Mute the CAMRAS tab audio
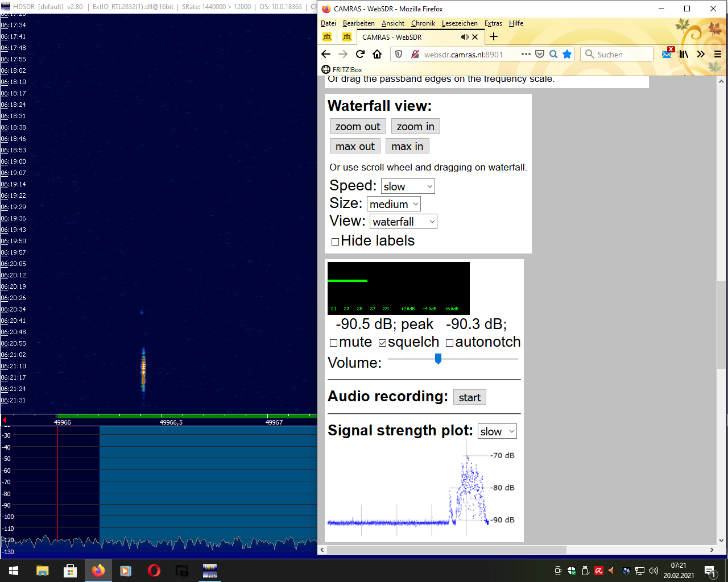 point(465,37)
